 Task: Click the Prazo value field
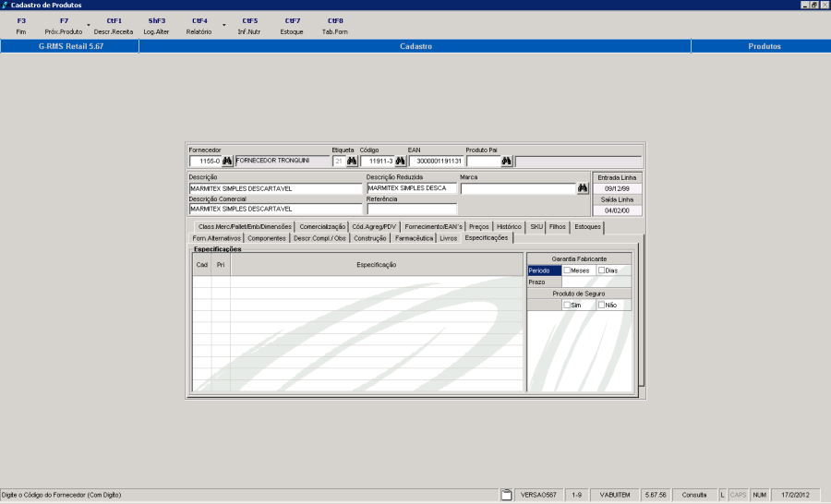tap(596, 282)
